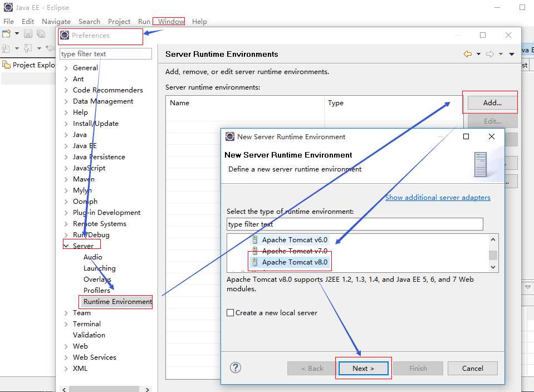The width and height of the screenshot is (534, 392).
Task: Select Plug-in Development preferences item
Action: (x=106, y=213)
